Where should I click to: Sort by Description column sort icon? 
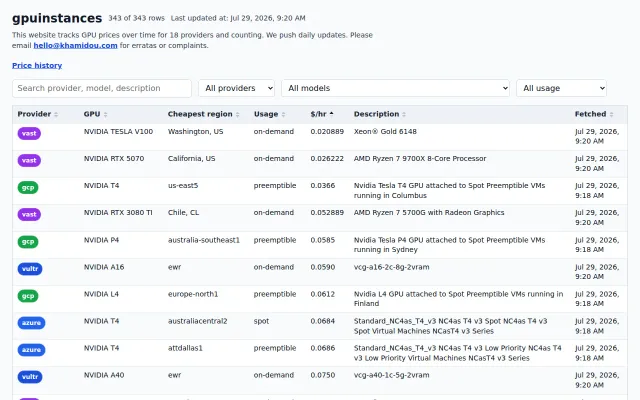click(404, 114)
